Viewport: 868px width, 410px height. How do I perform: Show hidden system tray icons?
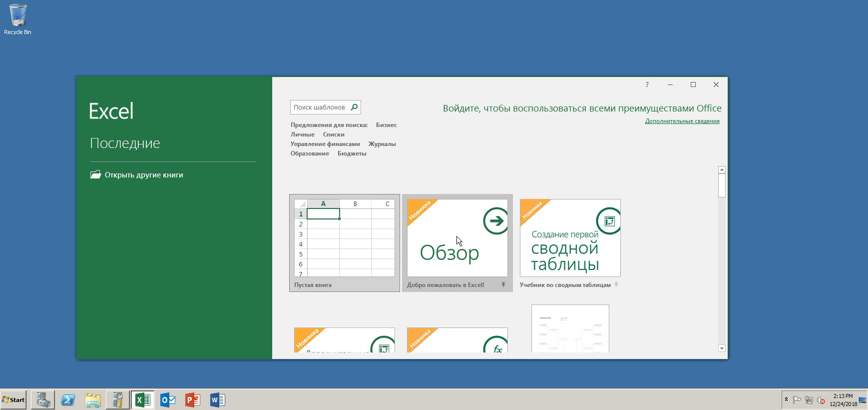coord(786,399)
